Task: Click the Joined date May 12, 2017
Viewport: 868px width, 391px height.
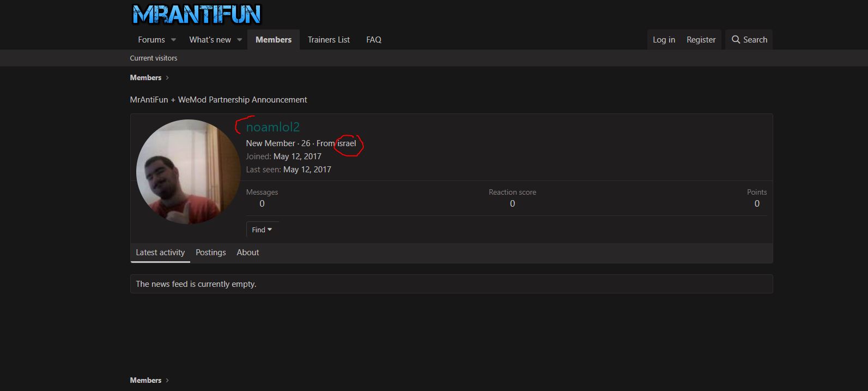Action: 298,157
